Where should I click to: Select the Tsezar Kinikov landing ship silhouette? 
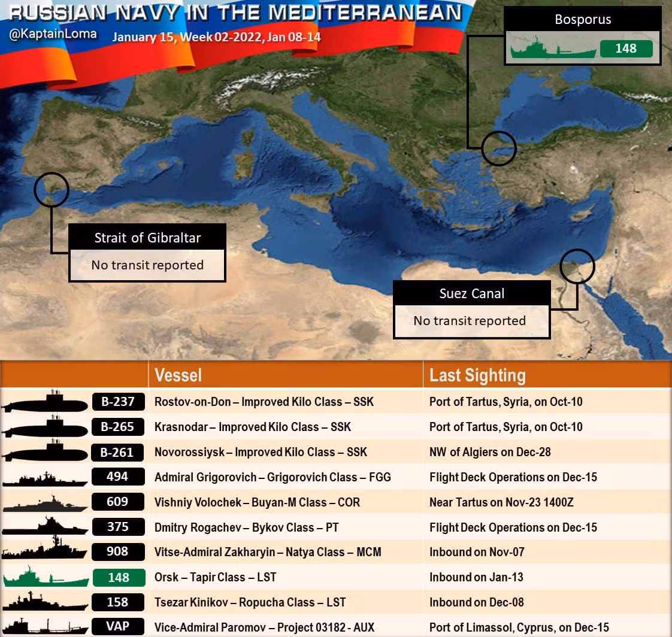[45, 602]
